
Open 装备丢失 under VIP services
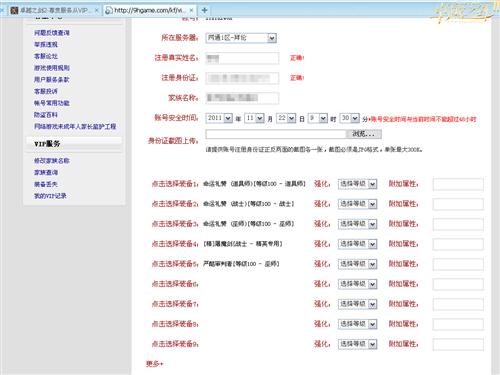click(46, 184)
